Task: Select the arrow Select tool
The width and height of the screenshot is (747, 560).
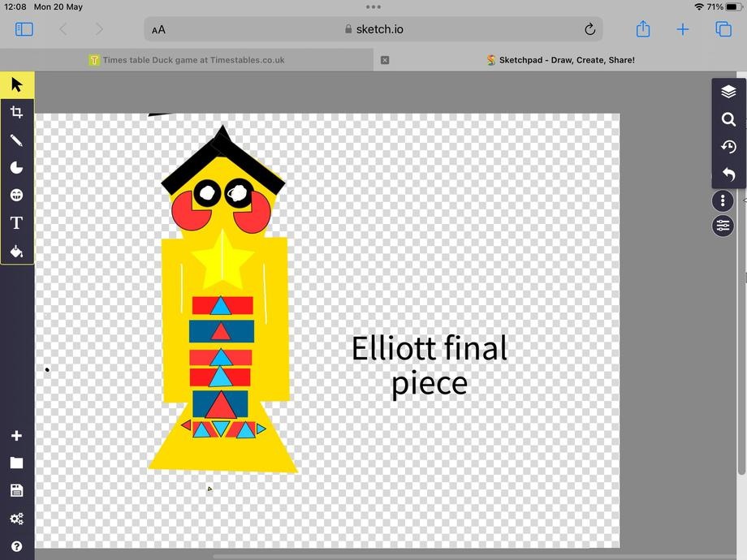Action: click(x=17, y=84)
